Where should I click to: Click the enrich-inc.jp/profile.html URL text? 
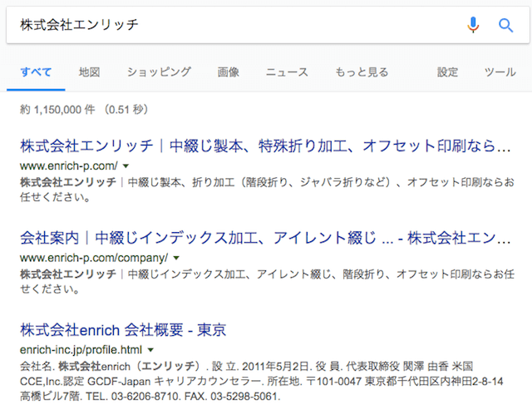[81, 349]
